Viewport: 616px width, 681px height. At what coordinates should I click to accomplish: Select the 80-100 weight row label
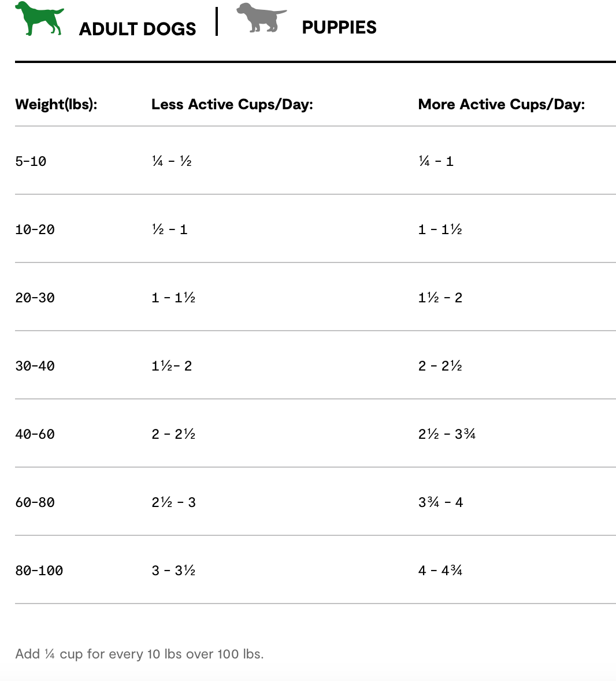tap(39, 571)
